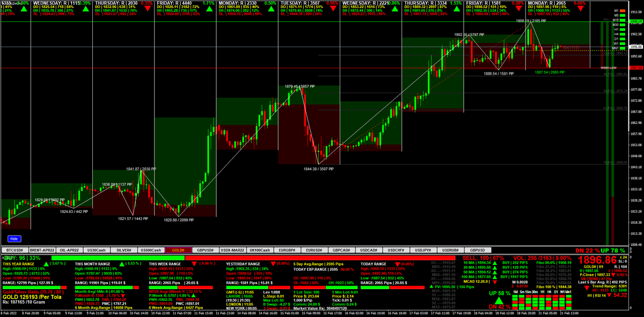
Task: Select the US30Cash symbol
Action: click(96, 250)
